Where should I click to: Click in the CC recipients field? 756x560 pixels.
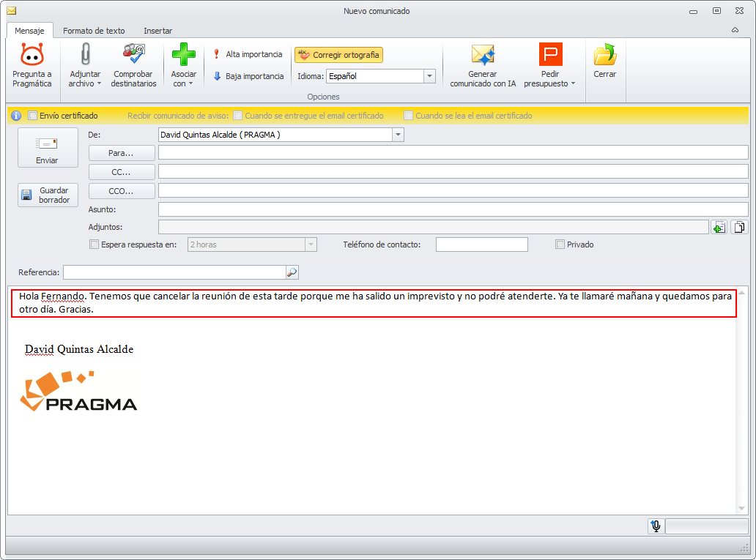[453, 171]
